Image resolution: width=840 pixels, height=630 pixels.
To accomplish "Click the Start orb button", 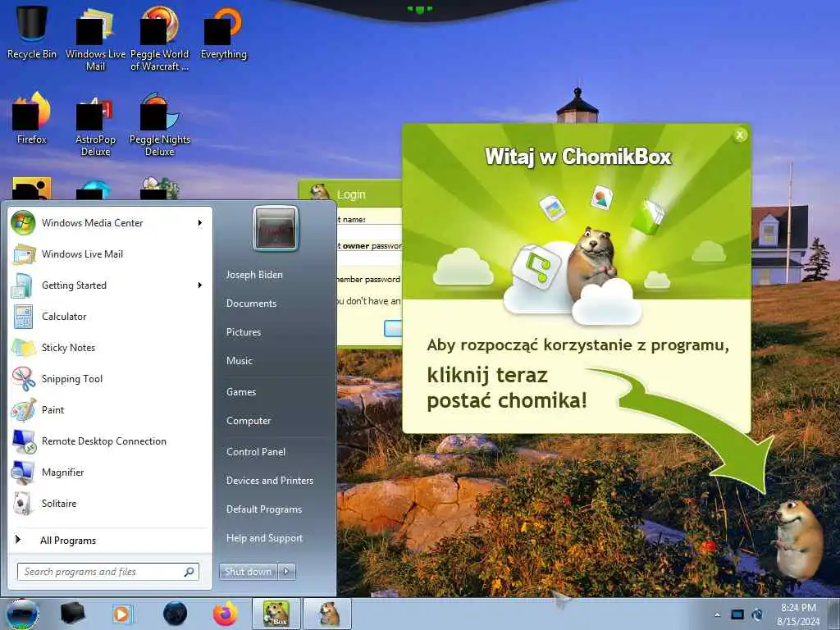I will [22, 614].
